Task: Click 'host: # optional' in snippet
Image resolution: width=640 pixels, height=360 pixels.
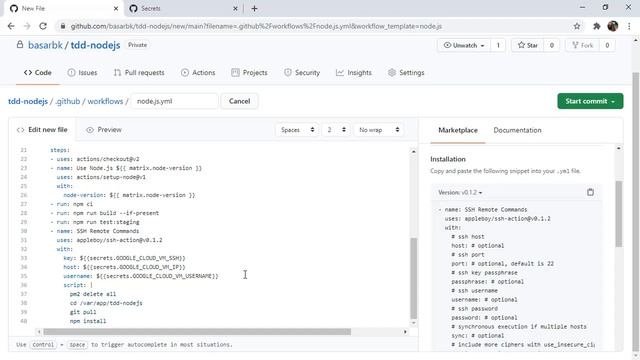Action: [478, 245]
